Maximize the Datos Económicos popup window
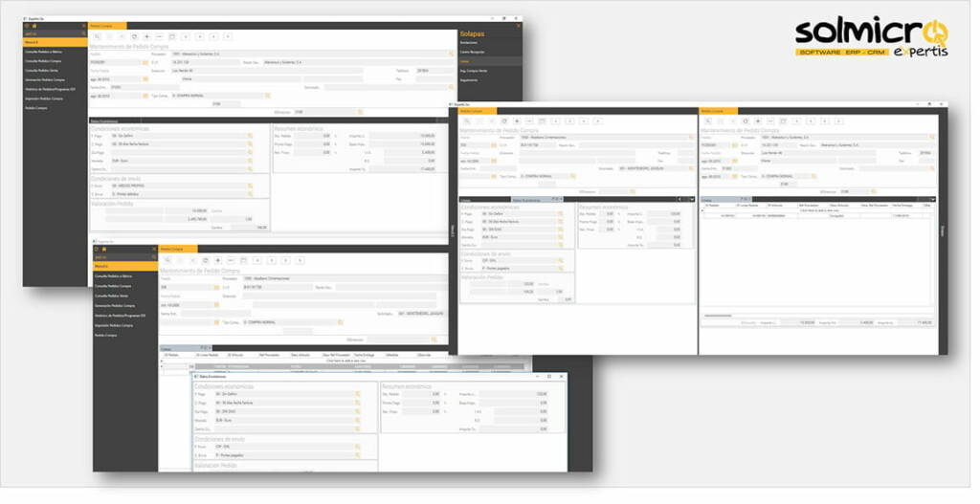Viewport: 980px width, 504px height. point(548,377)
